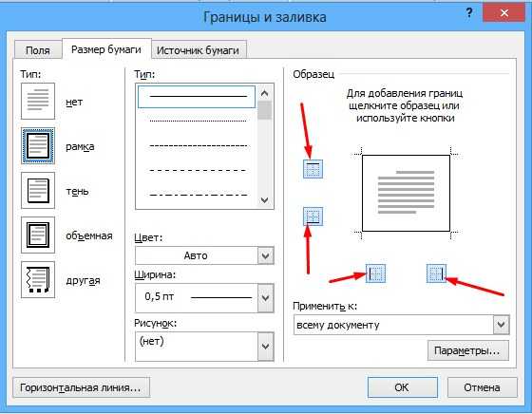
Task: Toggle the left border button
Action: (376, 273)
